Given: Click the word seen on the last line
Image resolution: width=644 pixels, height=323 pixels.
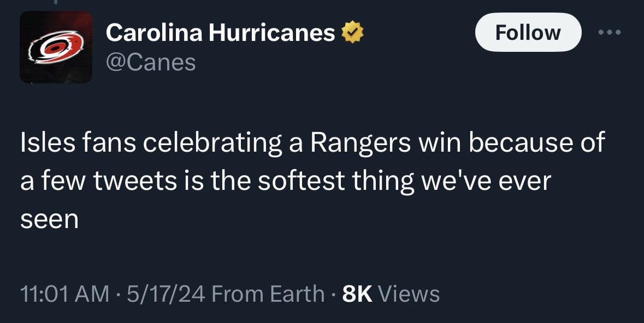Looking at the screenshot, I should coord(49,219).
